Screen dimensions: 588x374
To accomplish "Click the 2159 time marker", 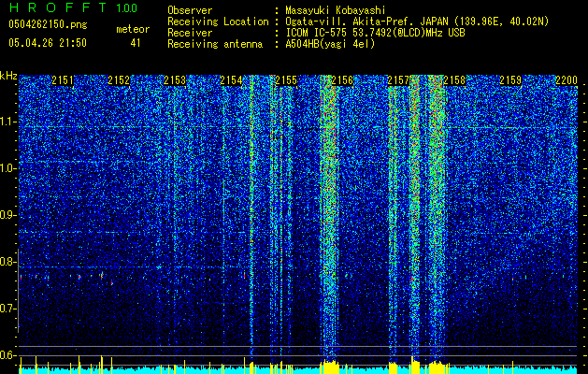I will coord(510,80).
